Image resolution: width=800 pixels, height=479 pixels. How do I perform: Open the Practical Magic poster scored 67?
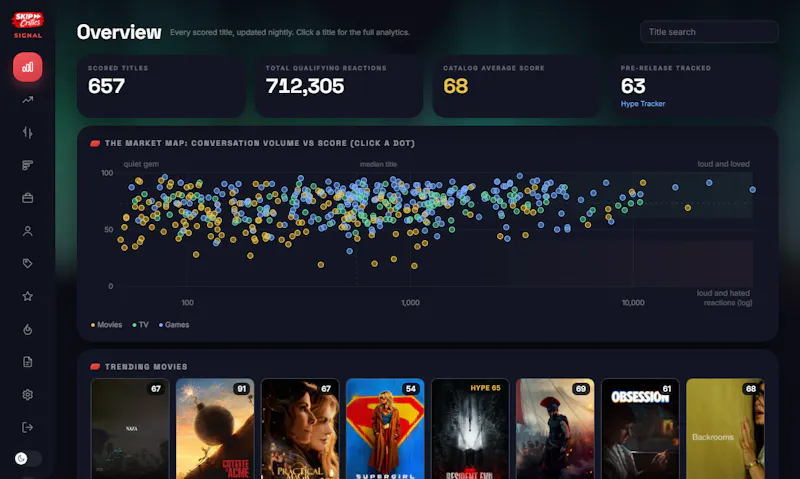[x=300, y=428]
